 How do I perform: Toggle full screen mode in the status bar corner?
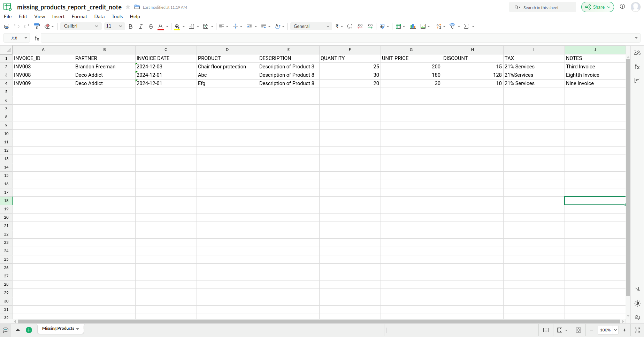637,330
